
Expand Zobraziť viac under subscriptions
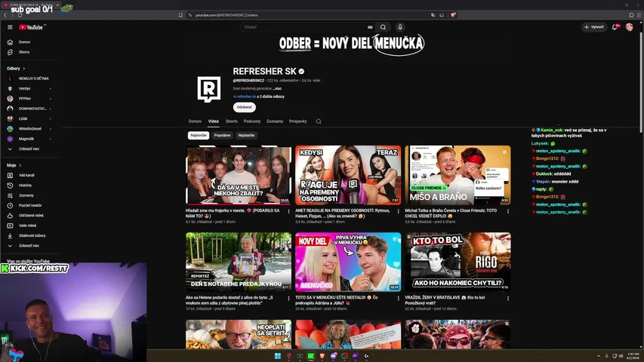point(29,149)
